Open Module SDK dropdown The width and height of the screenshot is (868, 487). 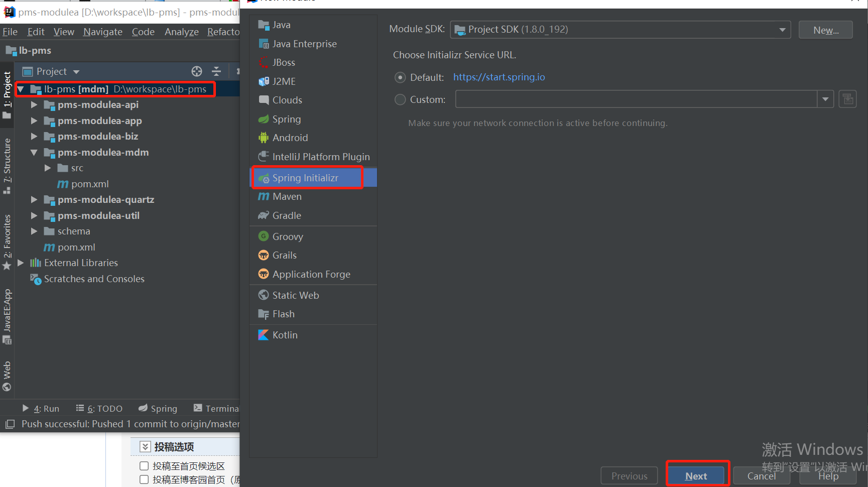[621, 30]
